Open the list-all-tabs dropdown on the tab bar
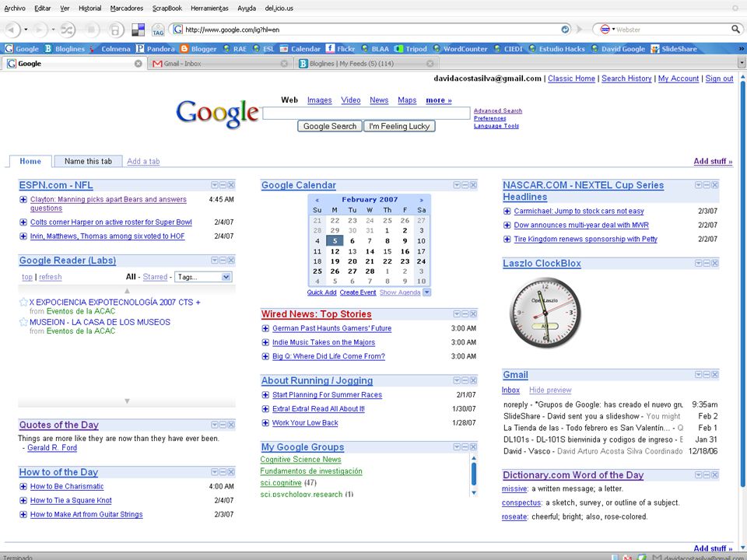This screenshot has width=747, height=560. pos(742,63)
